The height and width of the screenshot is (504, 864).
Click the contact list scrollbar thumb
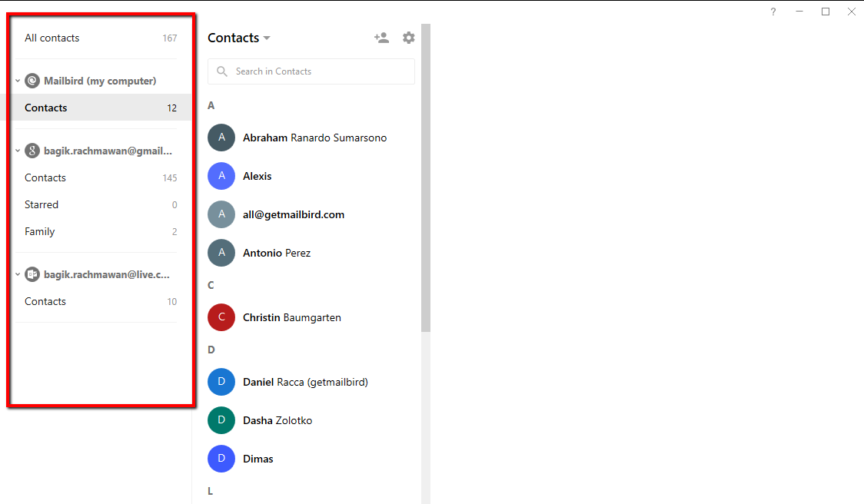click(x=425, y=178)
